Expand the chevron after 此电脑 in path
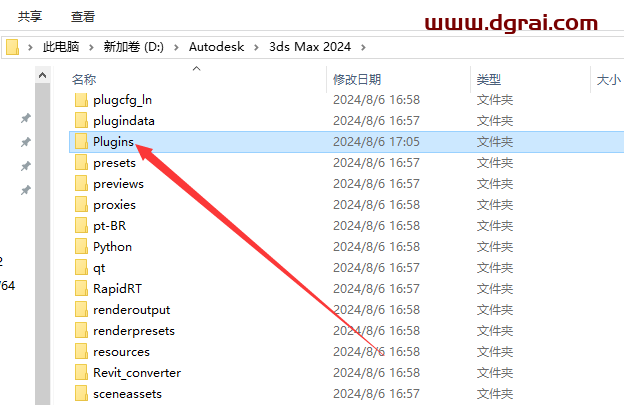 coord(91,47)
